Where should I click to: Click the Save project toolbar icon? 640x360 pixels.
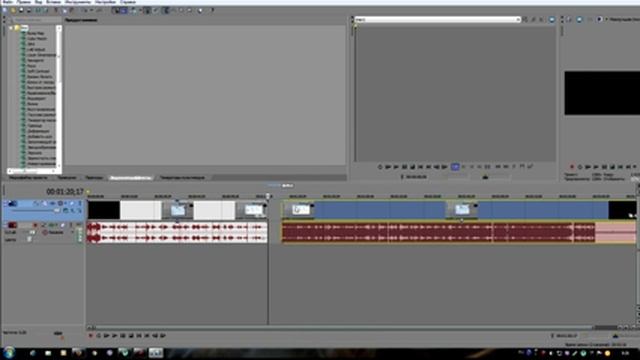21,10
